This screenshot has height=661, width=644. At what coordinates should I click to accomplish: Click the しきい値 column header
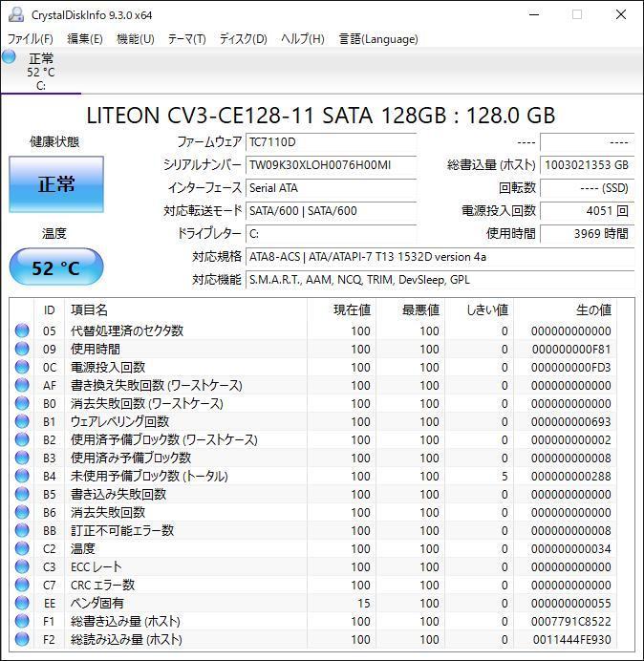click(x=479, y=310)
